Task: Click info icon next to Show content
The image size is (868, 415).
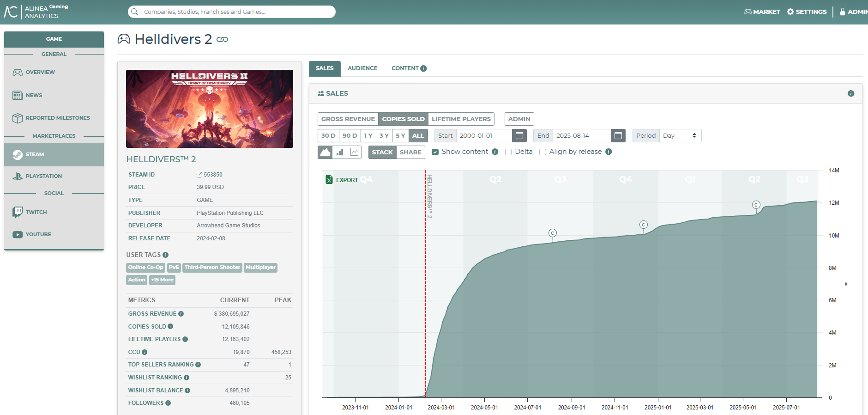Action: [495, 152]
